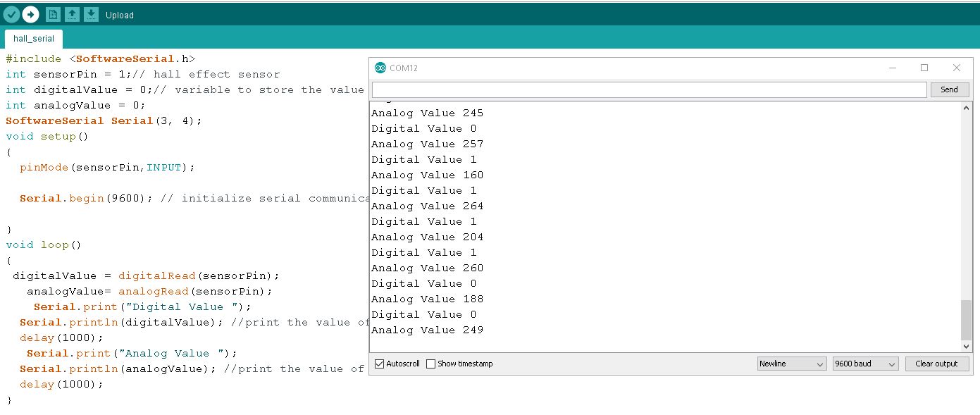Image resolution: width=980 pixels, height=415 pixels.
Task: Save the sketch with the down-arrow icon
Action: [x=91, y=14]
